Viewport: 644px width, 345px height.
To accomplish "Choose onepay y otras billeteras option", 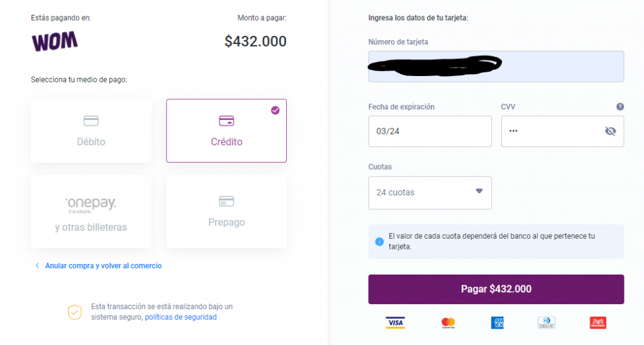I will pos(91,212).
